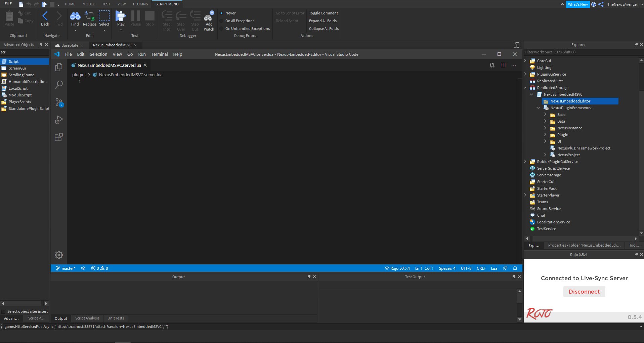Open Roblox Studio help icon
Image resolution: width=644 pixels, height=343 pixels.
(594, 4)
